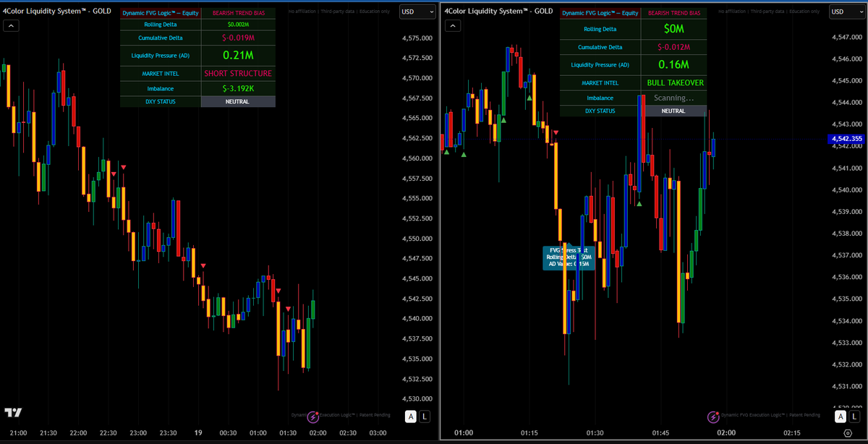
Task: Click the Liquidity Pressure value 0.16M
Action: 674,64
